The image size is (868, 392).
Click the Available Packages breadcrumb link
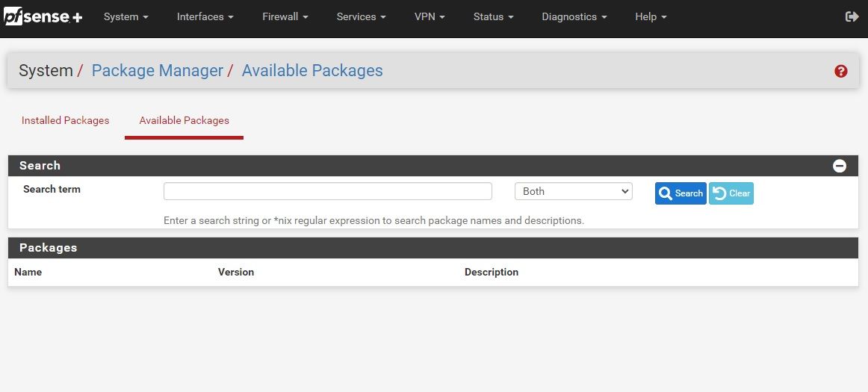[311, 71]
